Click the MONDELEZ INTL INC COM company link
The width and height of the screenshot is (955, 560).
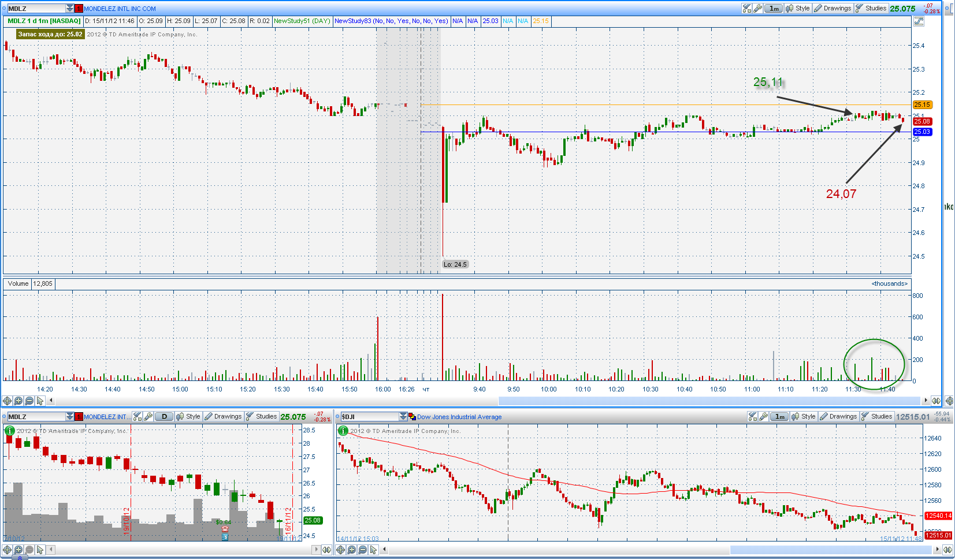coord(120,9)
